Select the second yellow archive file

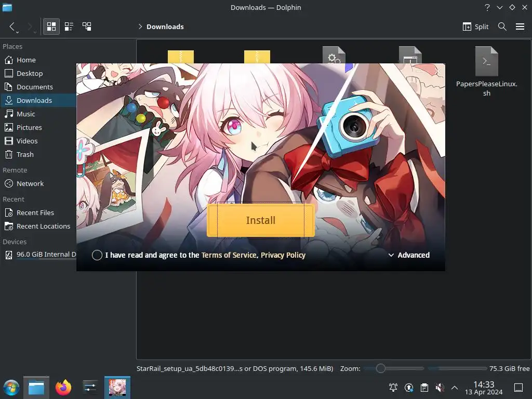click(x=257, y=57)
